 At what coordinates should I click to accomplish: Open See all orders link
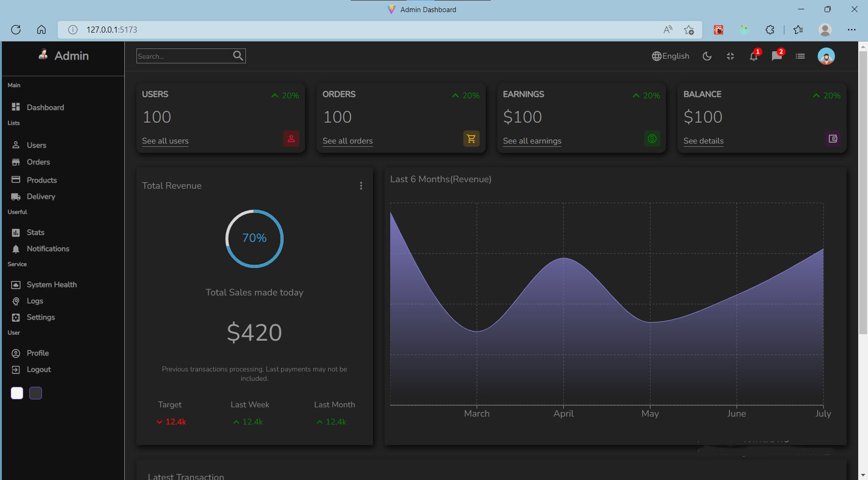coord(347,141)
